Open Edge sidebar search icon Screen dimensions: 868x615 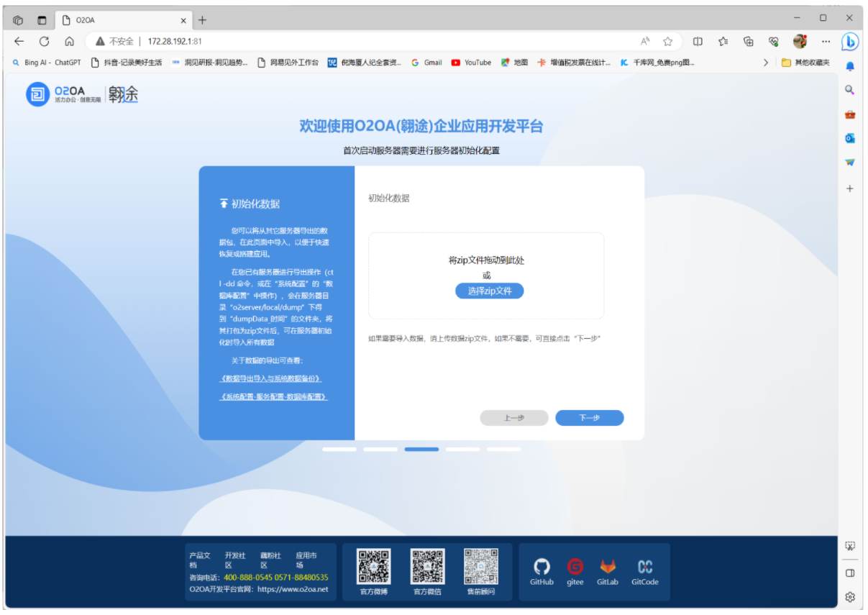tap(850, 91)
